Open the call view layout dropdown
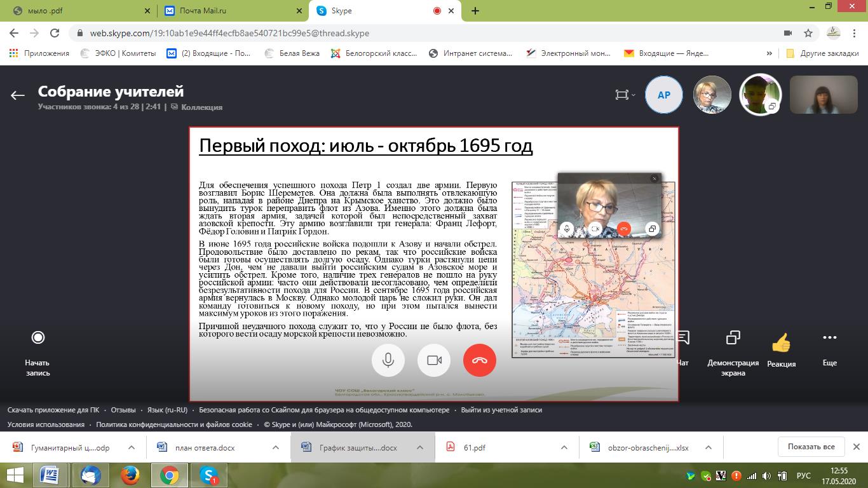This screenshot has height=488, width=868. [x=625, y=95]
